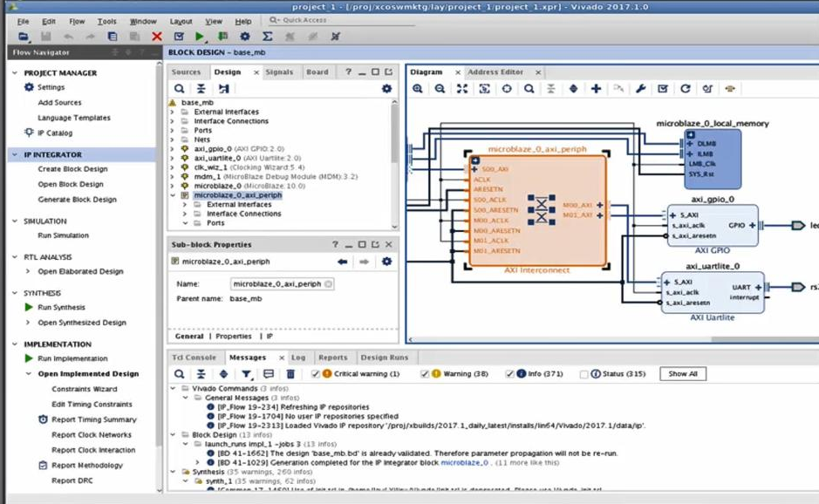Click the Diagram horizontal scrollbar
Image resolution: width=819 pixels, height=504 pixels.
pyautogui.click(x=765, y=339)
